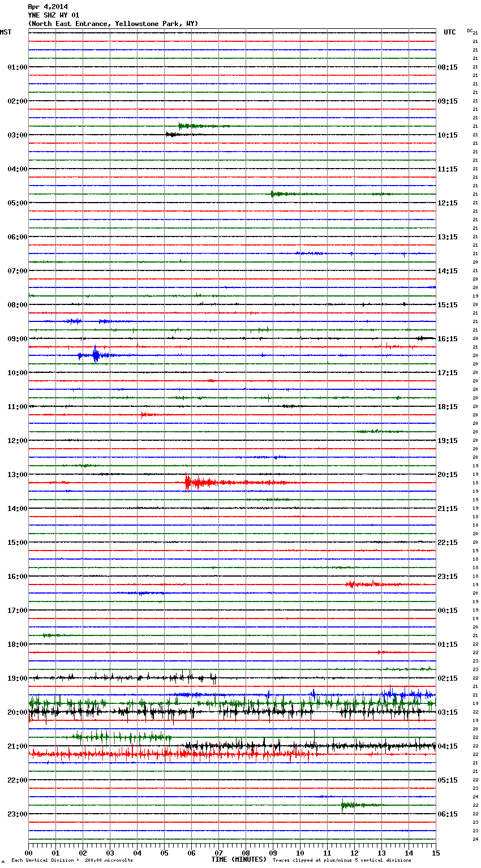Select the 05:00 MST time label
The width and height of the screenshot is (481, 868).
17,203
